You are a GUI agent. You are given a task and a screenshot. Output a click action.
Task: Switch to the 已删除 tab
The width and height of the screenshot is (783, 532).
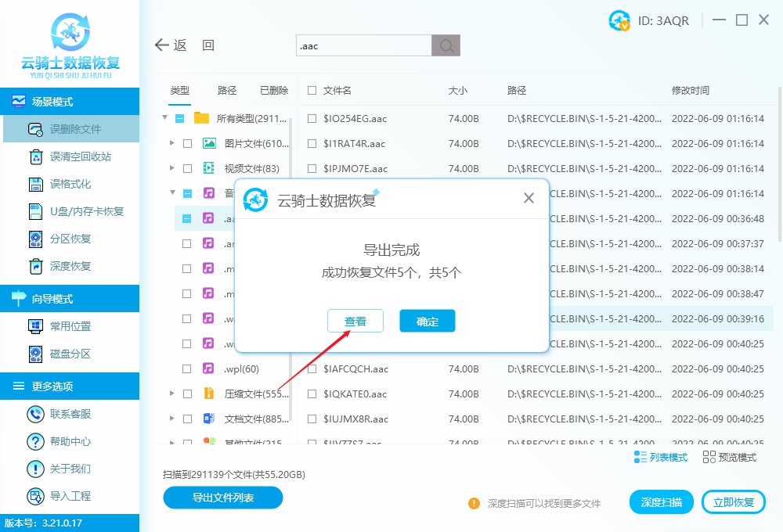[x=273, y=90]
